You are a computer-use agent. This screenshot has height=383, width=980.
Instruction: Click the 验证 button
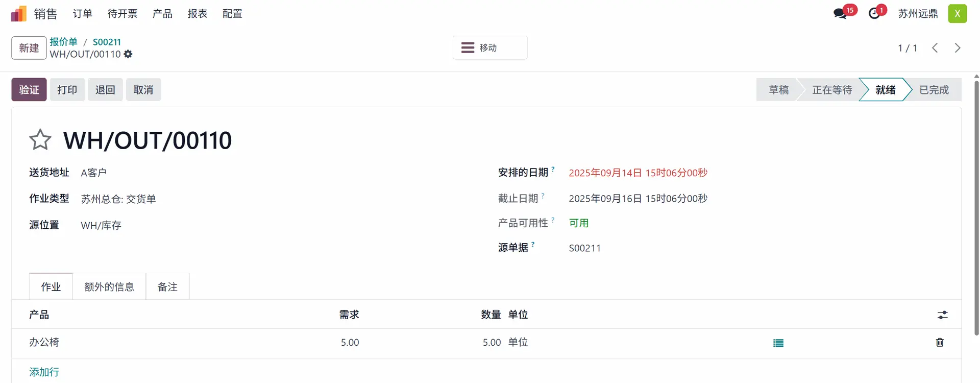click(29, 90)
